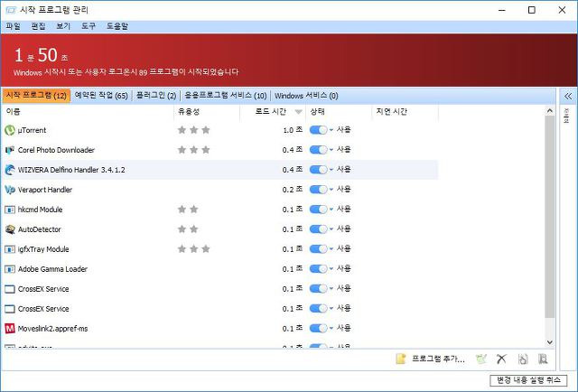The image size is (578, 392).
Task: Open AutoDetector's status dropdown arrow
Action: tap(331, 229)
